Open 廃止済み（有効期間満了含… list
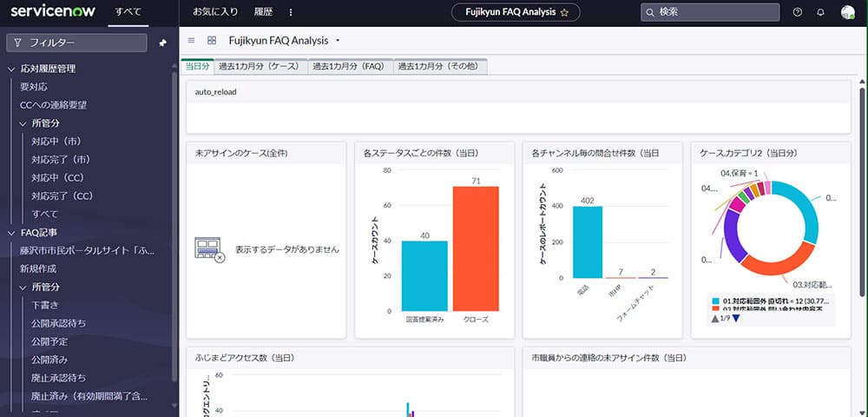The width and height of the screenshot is (868, 417). coord(89,396)
